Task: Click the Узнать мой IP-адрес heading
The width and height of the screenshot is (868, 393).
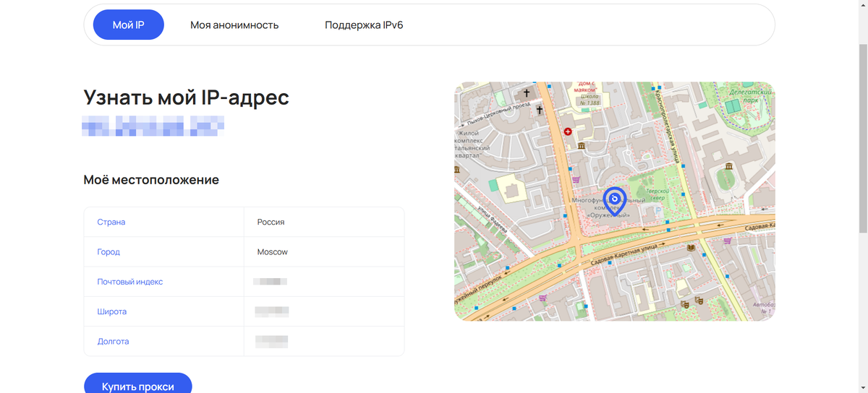Action: click(x=187, y=98)
